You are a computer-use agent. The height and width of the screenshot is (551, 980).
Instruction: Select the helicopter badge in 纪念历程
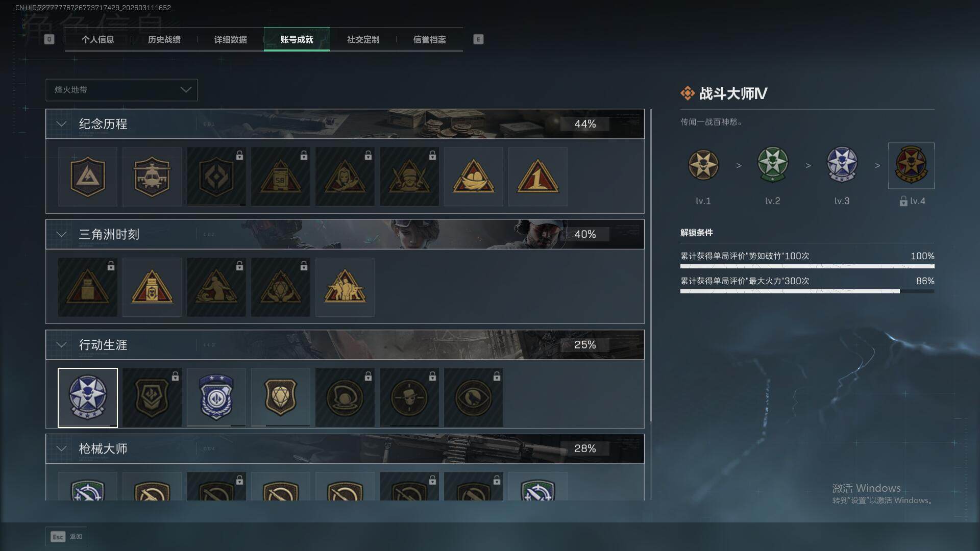(152, 177)
